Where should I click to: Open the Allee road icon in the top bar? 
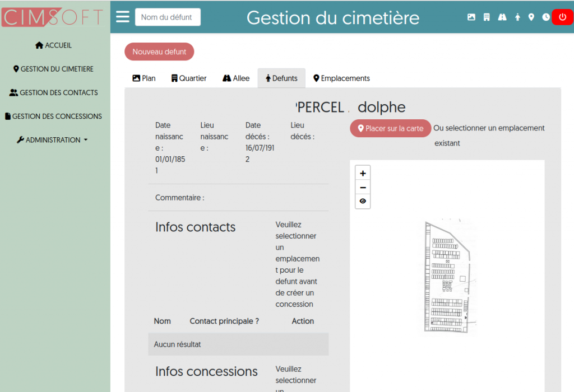click(x=502, y=17)
